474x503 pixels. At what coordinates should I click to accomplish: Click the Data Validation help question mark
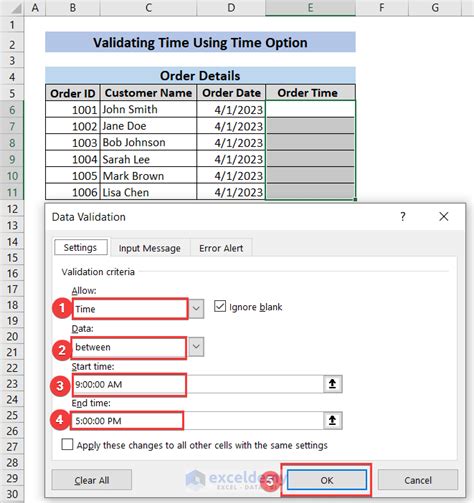[x=403, y=217]
